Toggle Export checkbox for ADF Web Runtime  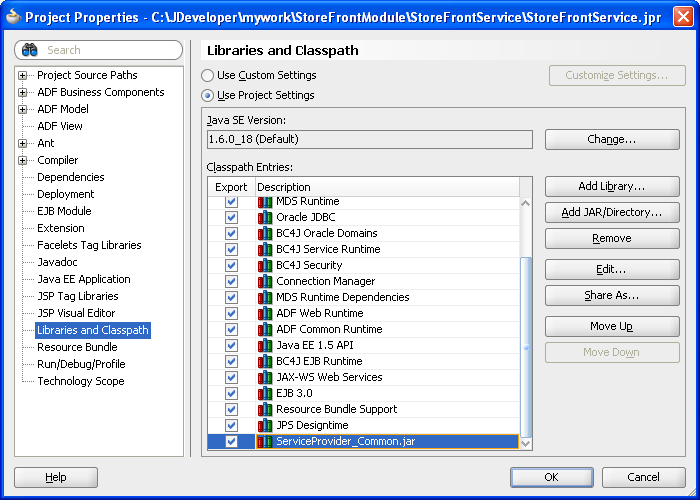pos(231,313)
